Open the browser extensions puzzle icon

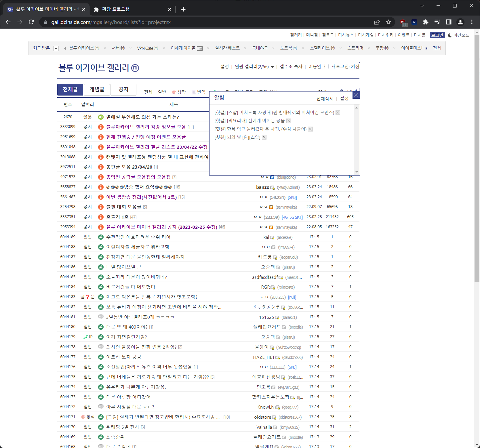pos(426,22)
